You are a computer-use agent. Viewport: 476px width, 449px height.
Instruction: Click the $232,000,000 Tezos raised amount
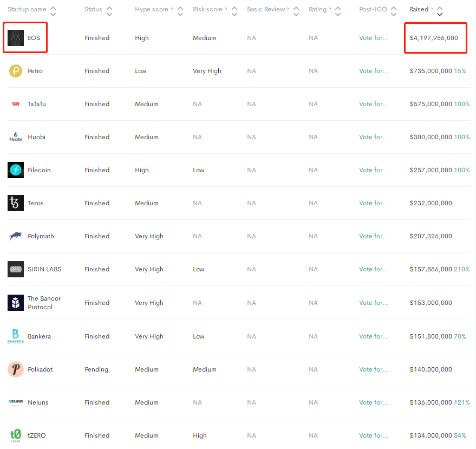coord(431,203)
